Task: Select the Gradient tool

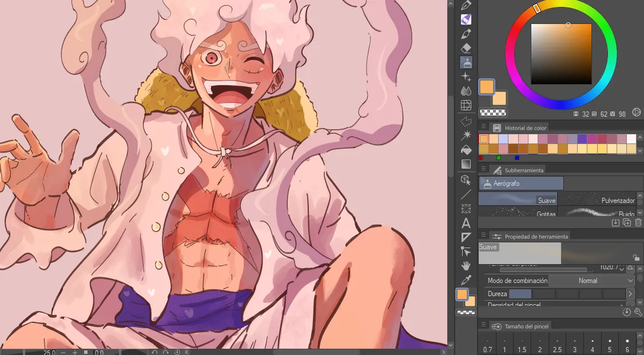Action: (466, 164)
